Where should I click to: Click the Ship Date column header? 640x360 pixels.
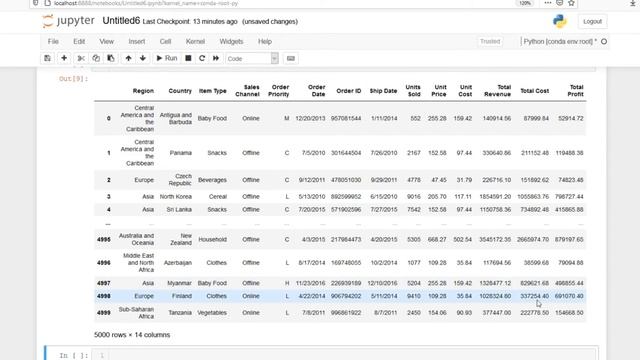pyautogui.click(x=383, y=91)
